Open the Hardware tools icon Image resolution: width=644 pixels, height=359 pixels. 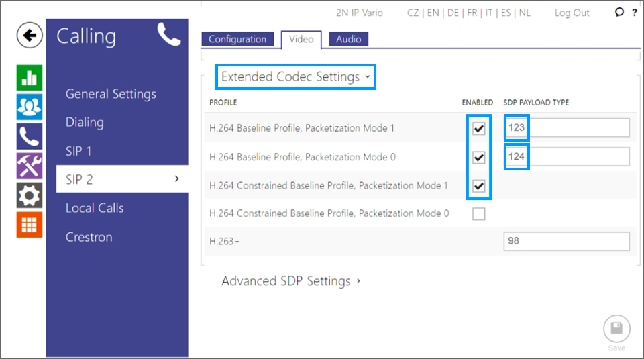click(30, 166)
